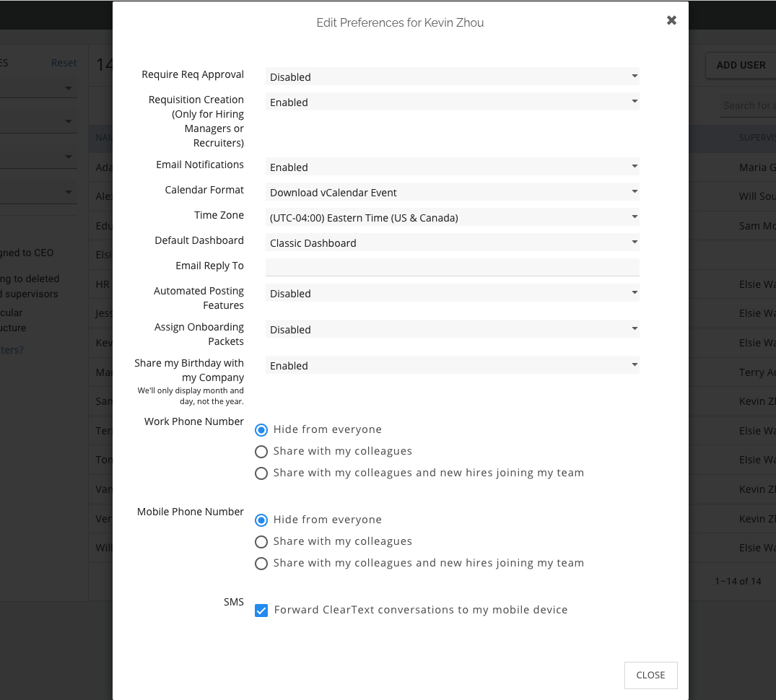Select share with colleagues and new hires for Work Phone
The height and width of the screenshot is (700, 776).
261,473
